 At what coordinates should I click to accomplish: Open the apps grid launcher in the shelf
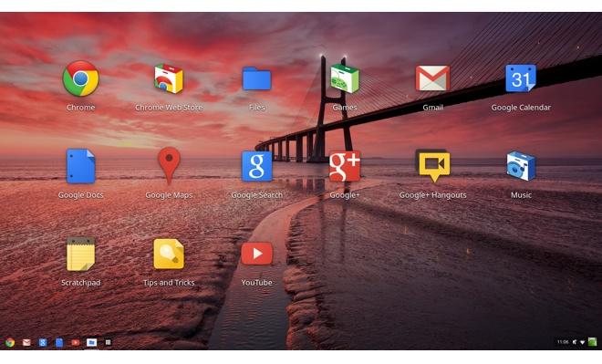[x=108, y=342]
